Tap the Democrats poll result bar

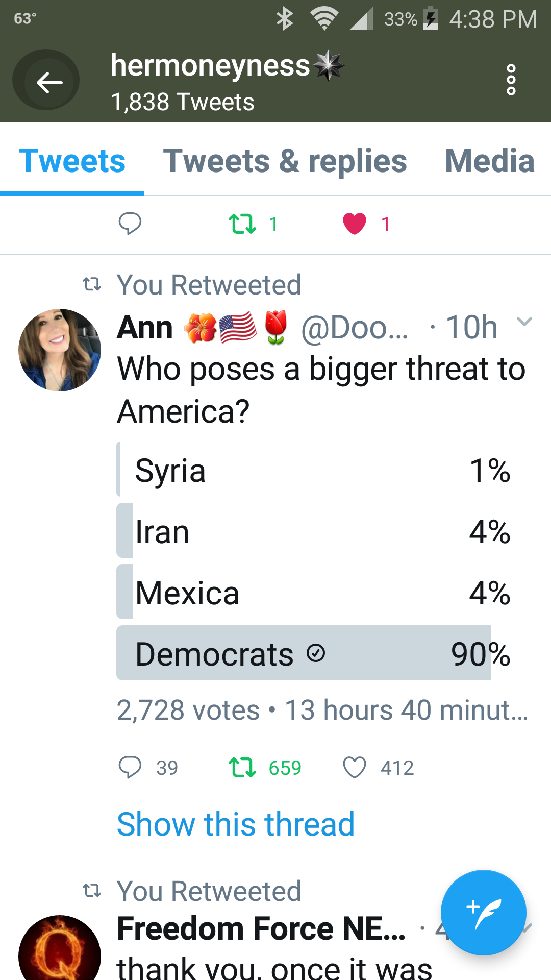tap(304, 653)
